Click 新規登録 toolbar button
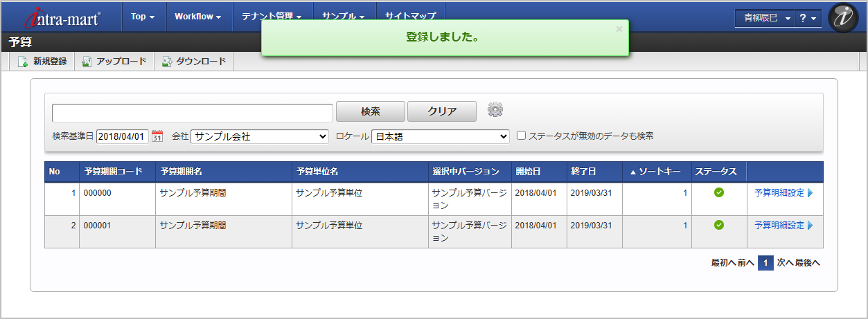The image size is (868, 319). tap(42, 62)
